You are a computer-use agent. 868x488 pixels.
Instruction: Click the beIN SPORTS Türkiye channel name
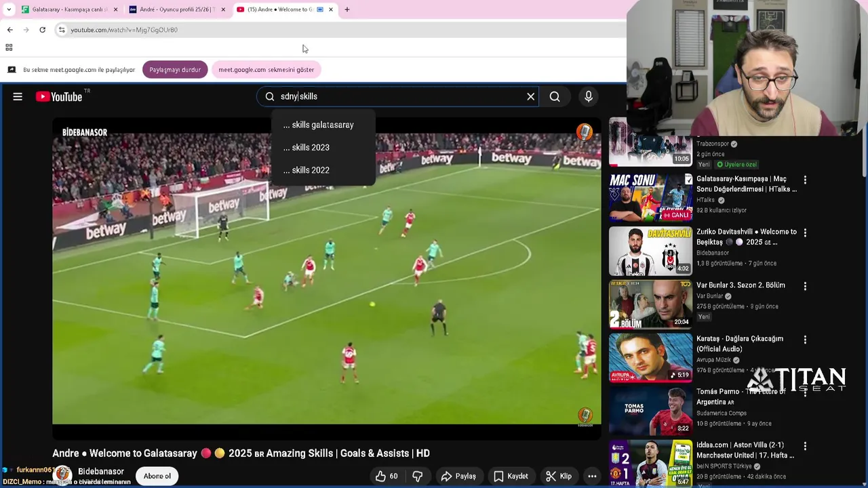coord(724,466)
